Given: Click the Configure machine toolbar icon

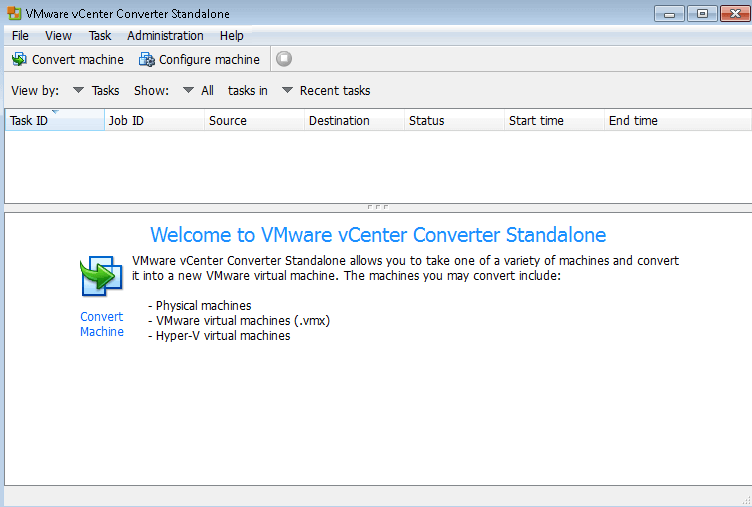Looking at the screenshot, I should pos(147,59).
